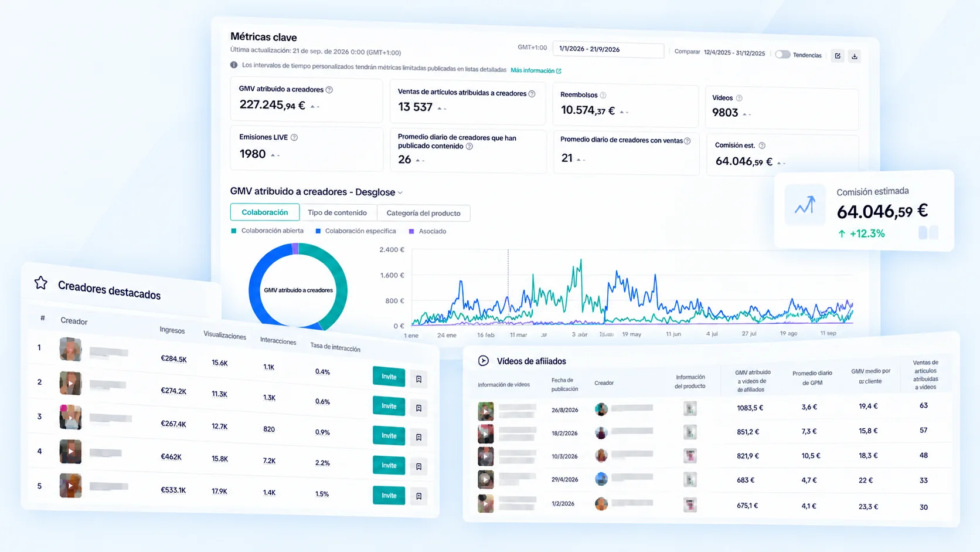Screen dimensions: 980x552
Task: Click the star icon beside Creadores destacados
Action: [x=41, y=283]
